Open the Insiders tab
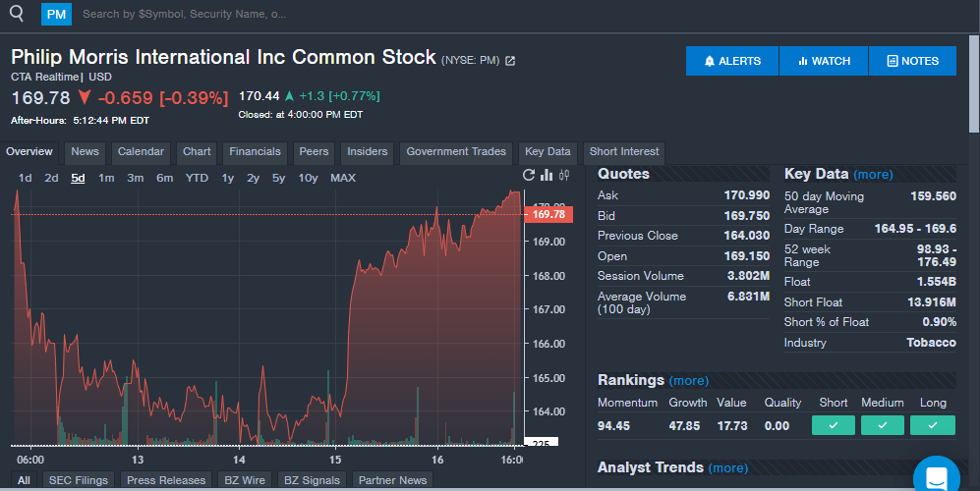The width and height of the screenshot is (980, 491). (x=368, y=152)
